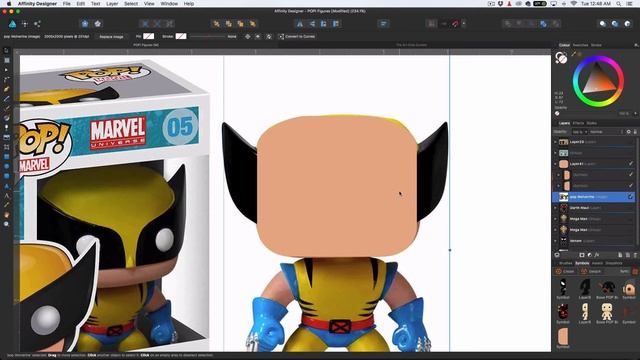Expand the Darth Maul layer
640x360 pixels.
click(555, 208)
